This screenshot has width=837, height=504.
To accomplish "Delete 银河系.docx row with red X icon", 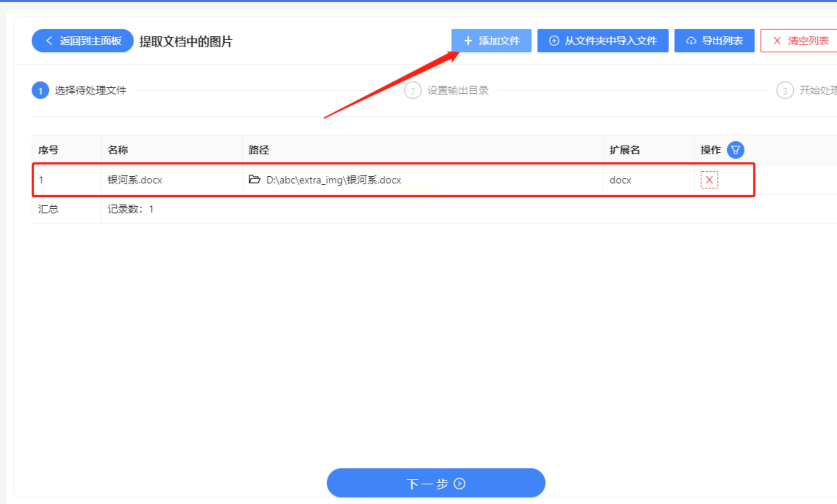I will click(x=709, y=180).
